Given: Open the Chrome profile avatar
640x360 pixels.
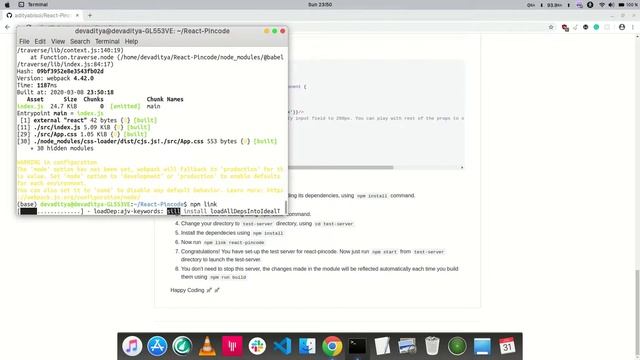Looking at the screenshot, I should pyautogui.click(x=622, y=27).
